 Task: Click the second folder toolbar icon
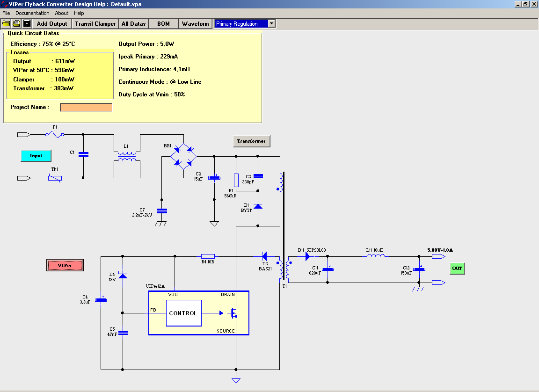(x=16, y=23)
